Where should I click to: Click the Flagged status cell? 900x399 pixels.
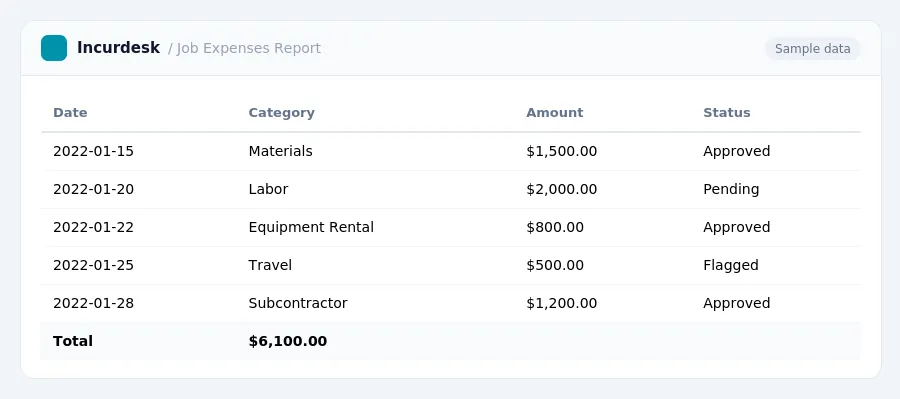731,265
